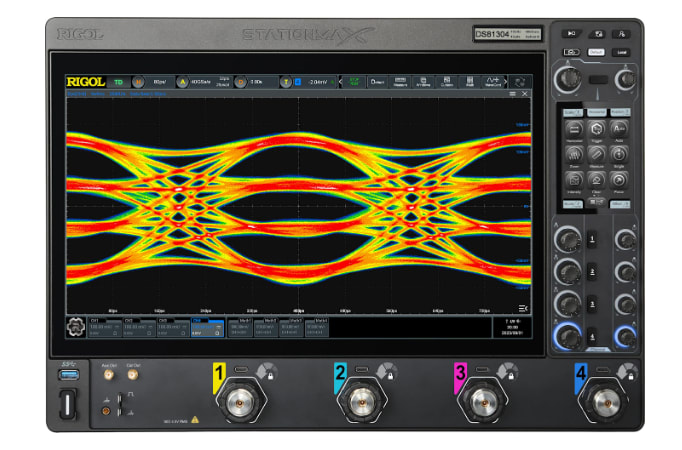Click the blue USB 3.0 port
This screenshot has height=450, width=682.
coord(69,374)
